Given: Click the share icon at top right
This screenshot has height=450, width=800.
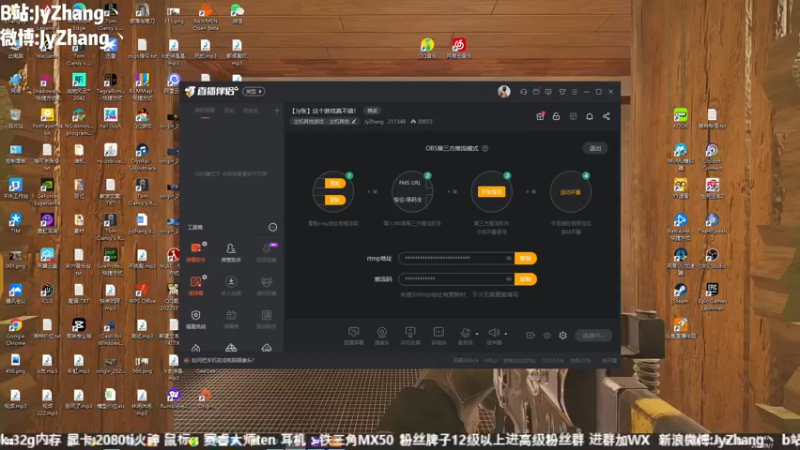Looking at the screenshot, I should click(x=606, y=116).
